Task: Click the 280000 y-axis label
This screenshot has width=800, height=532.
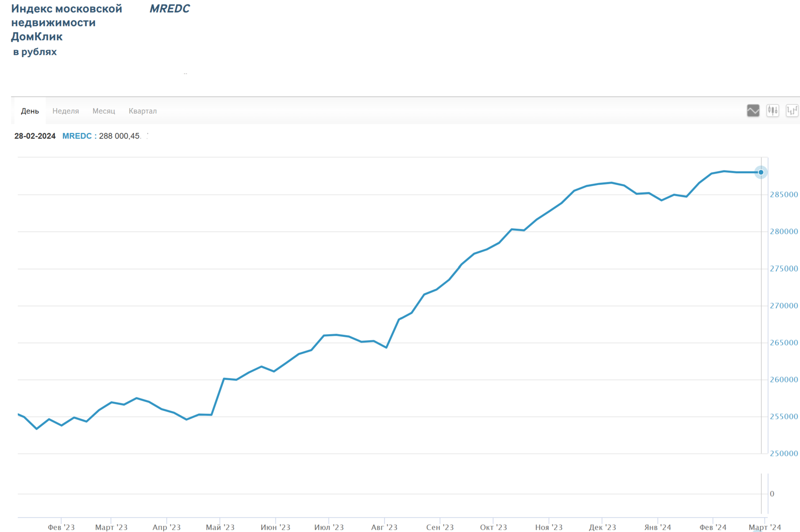Action: point(784,232)
